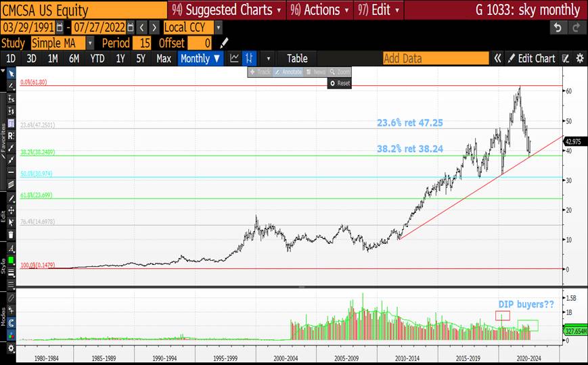Click the Add Data input field

(436, 58)
